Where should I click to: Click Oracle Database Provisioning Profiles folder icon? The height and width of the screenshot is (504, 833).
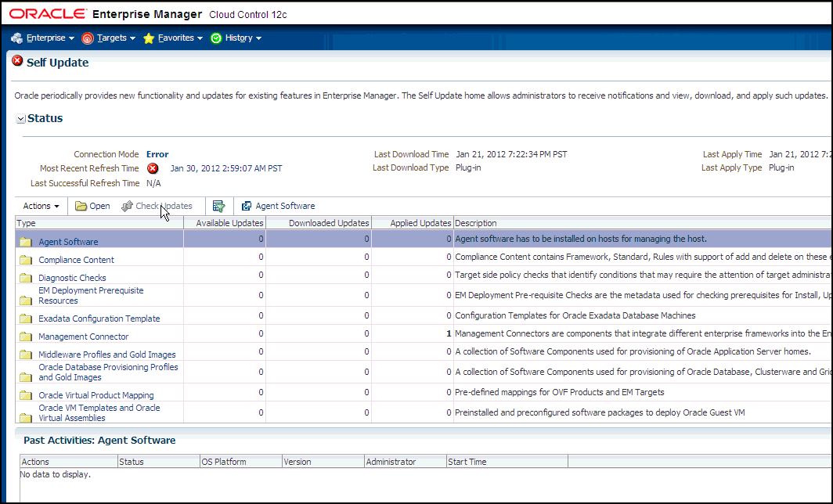[x=26, y=377]
